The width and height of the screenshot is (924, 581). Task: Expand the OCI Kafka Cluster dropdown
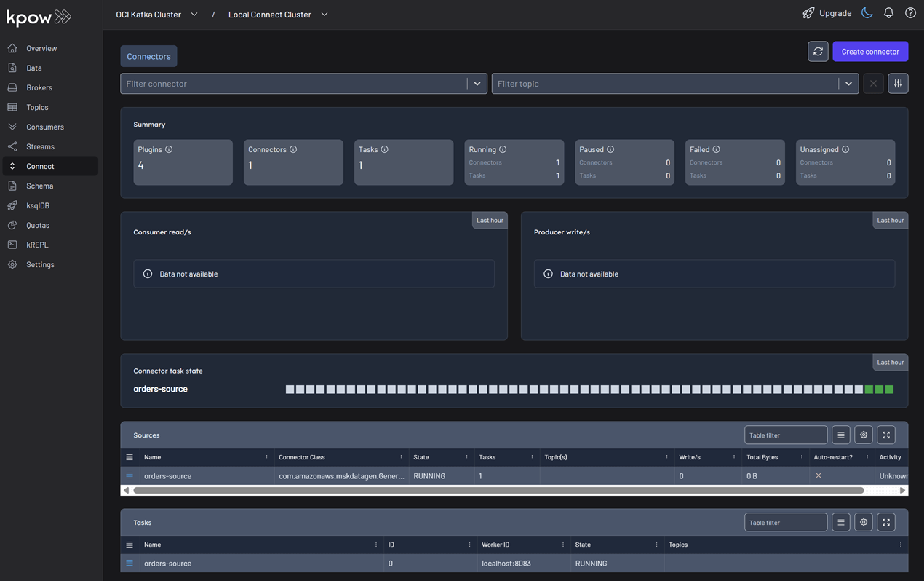(x=194, y=15)
